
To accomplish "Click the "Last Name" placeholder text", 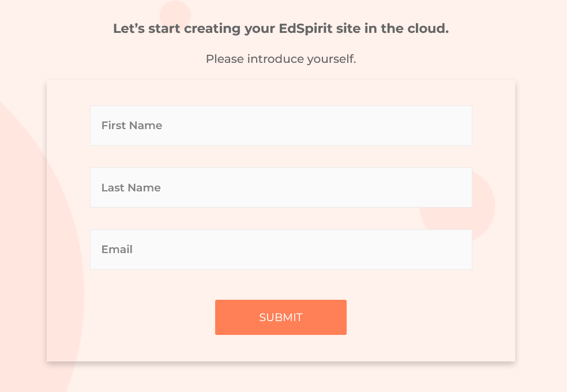I will point(131,188).
